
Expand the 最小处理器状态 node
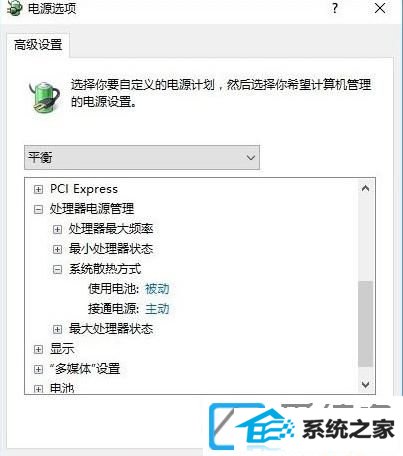(57, 249)
